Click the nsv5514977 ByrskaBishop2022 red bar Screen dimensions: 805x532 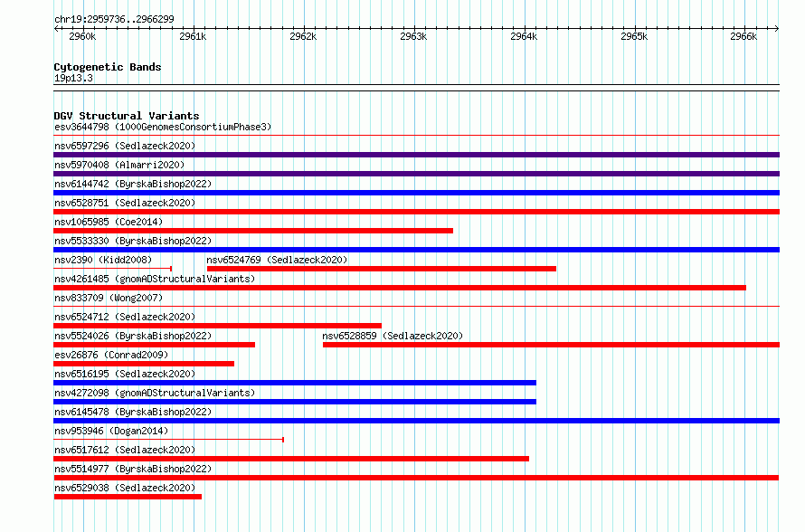[x=416, y=478]
